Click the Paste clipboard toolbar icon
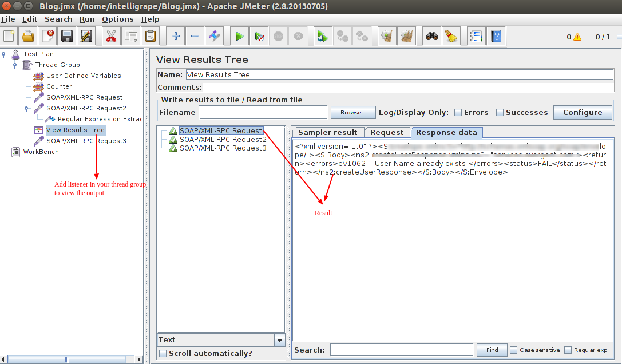This screenshot has height=364, width=622. click(150, 37)
